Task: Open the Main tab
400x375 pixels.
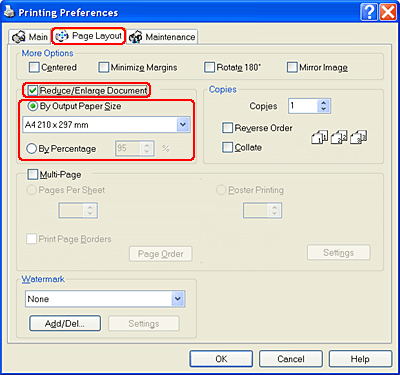Action: pyautogui.click(x=30, y=37)
